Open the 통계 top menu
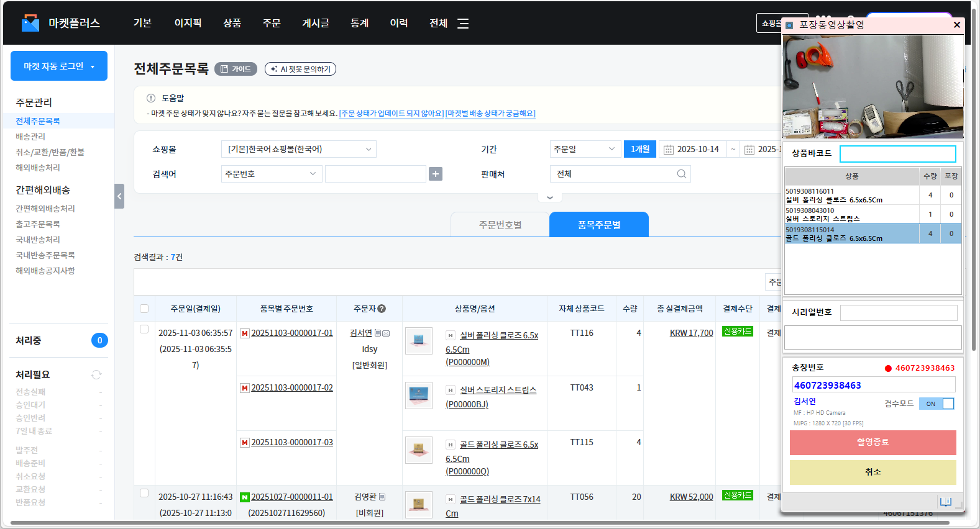 click(x=359, y=23)
